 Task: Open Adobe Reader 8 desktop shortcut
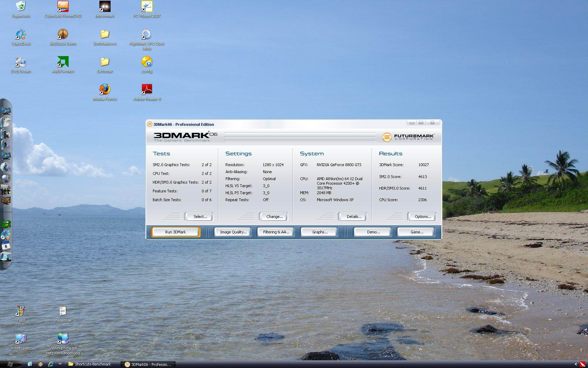[147, 93]
